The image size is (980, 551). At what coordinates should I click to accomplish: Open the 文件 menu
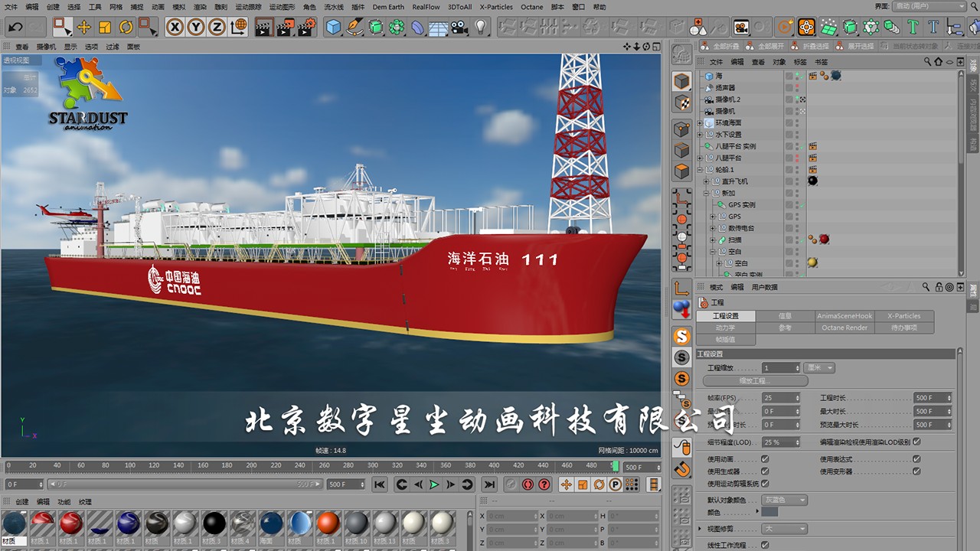pyautogui.click(x=11, y=7)
